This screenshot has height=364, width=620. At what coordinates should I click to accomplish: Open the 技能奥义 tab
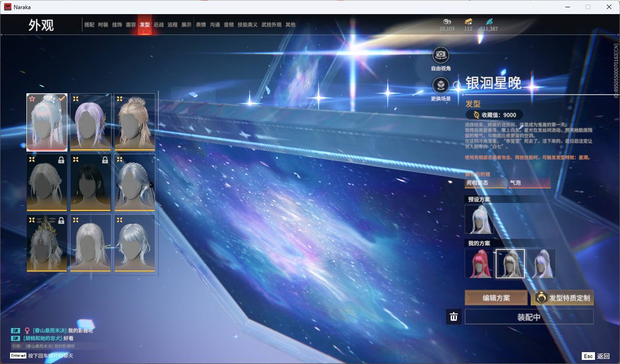[x=248, y=25]
